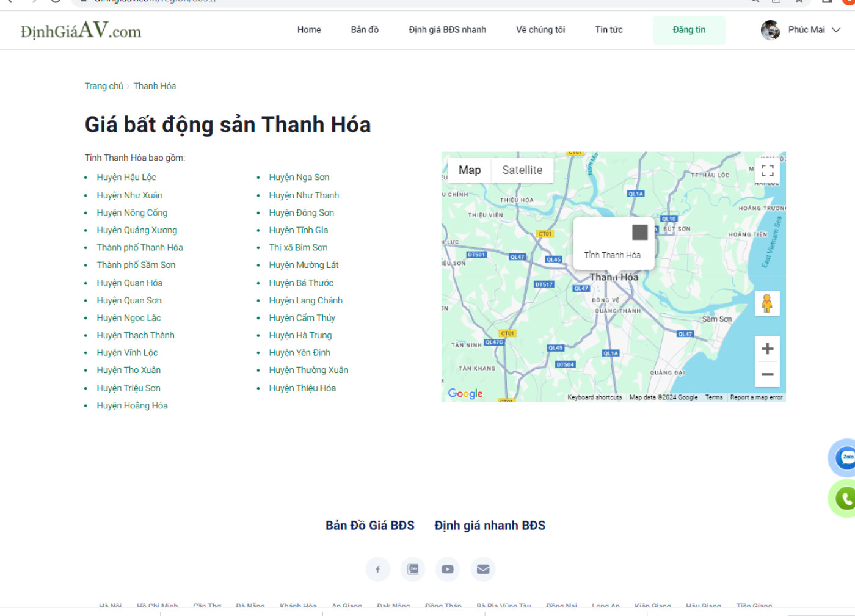
Task: Zoom in using the map plus button
Action: 767,349
